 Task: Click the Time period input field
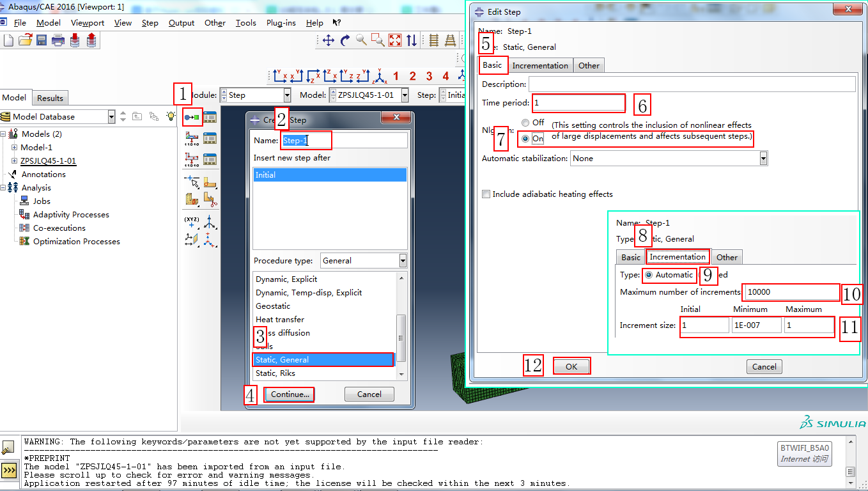tap(578, 103)
